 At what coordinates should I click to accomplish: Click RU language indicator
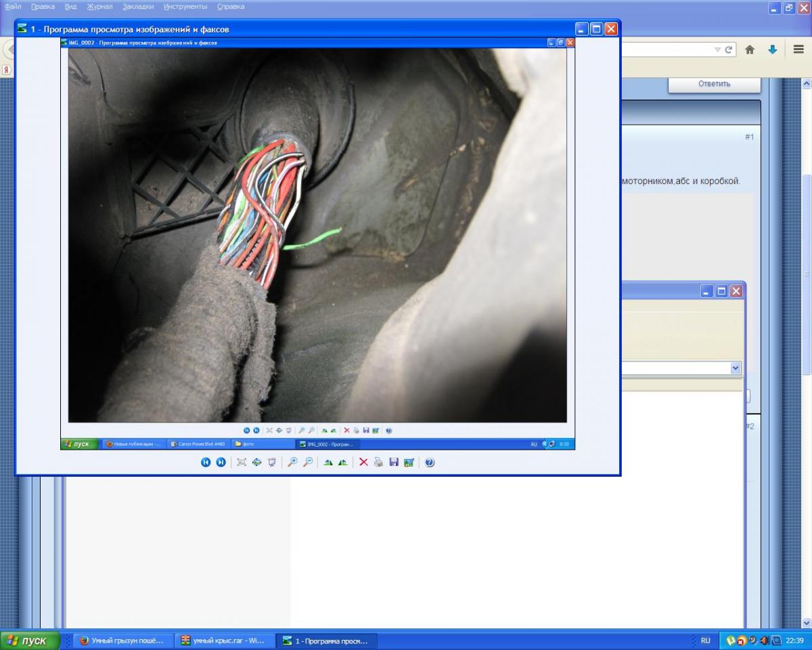pos(706,641)
